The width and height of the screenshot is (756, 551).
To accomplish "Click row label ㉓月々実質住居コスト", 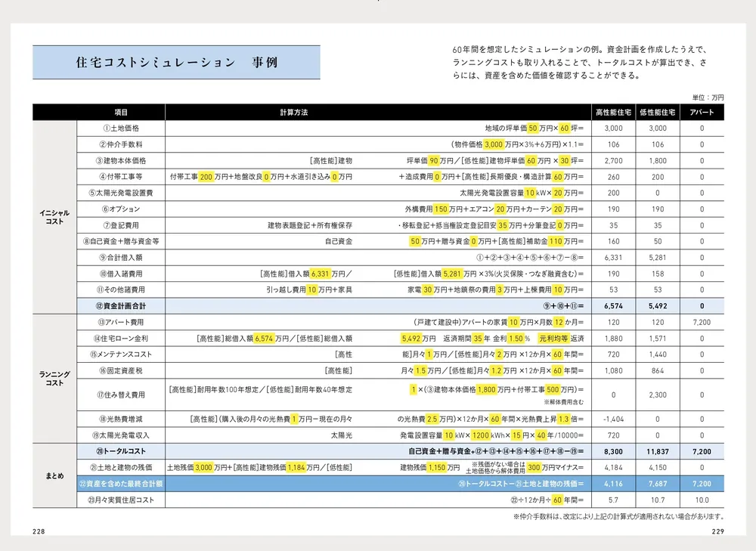I will click(x=121, y=500).
